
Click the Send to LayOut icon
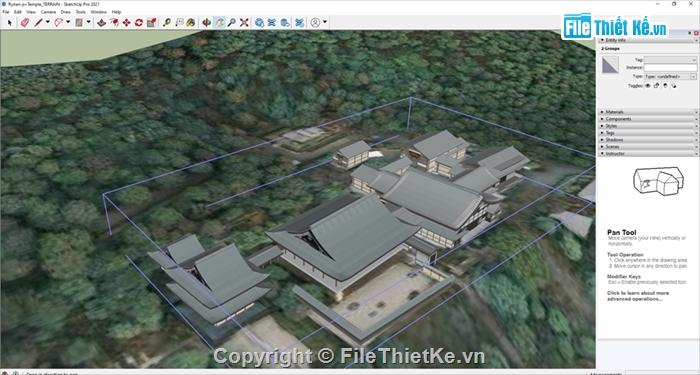[x=285, y=22]
